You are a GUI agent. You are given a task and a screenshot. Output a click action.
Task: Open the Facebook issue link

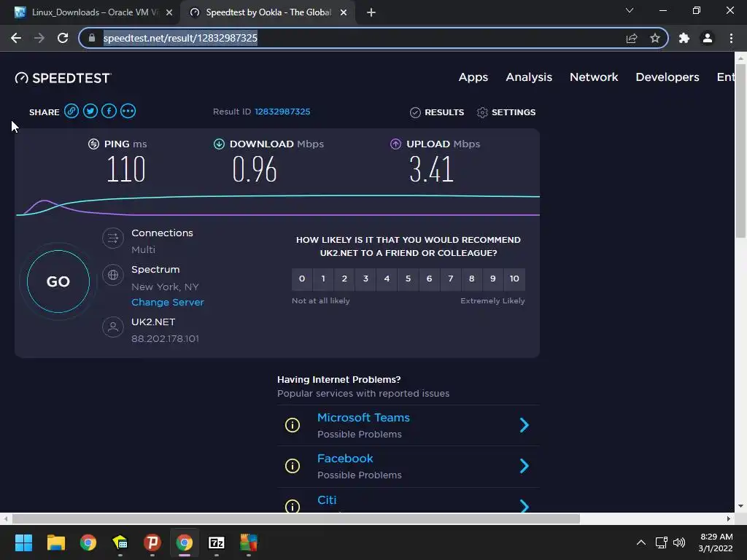coord(345,459)
